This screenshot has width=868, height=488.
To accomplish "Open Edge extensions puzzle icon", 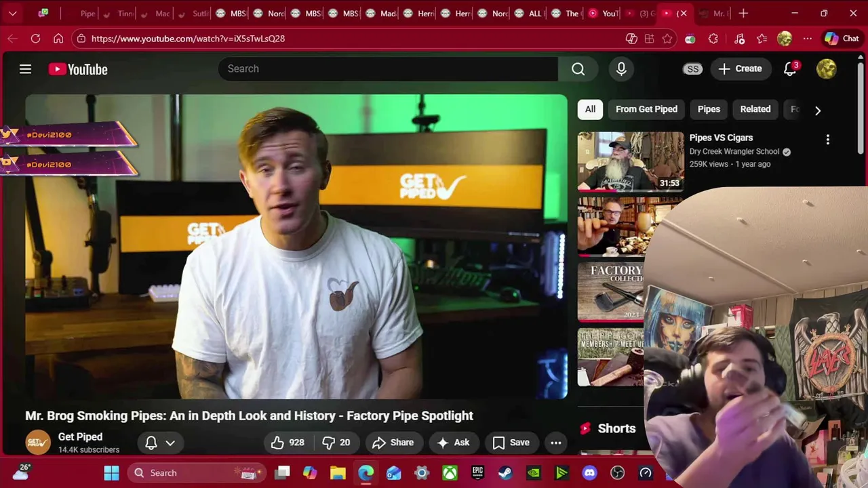I will pos(713,39).
